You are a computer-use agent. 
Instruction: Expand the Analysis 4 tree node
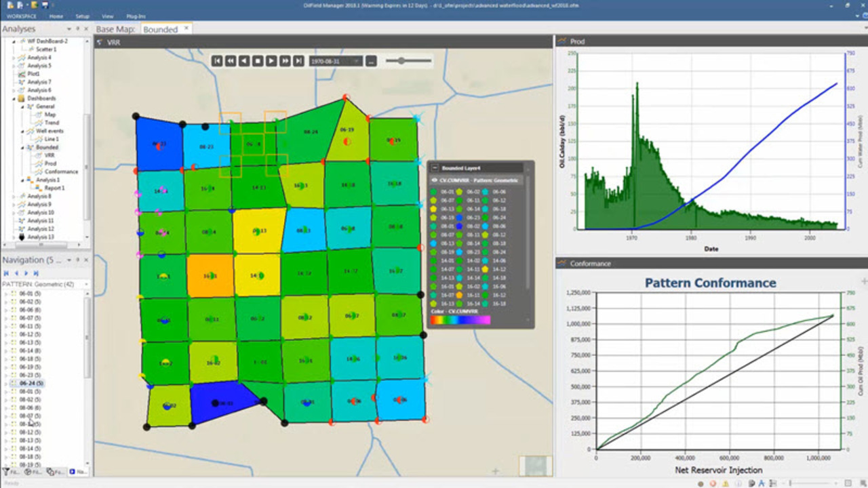point(14,58)
